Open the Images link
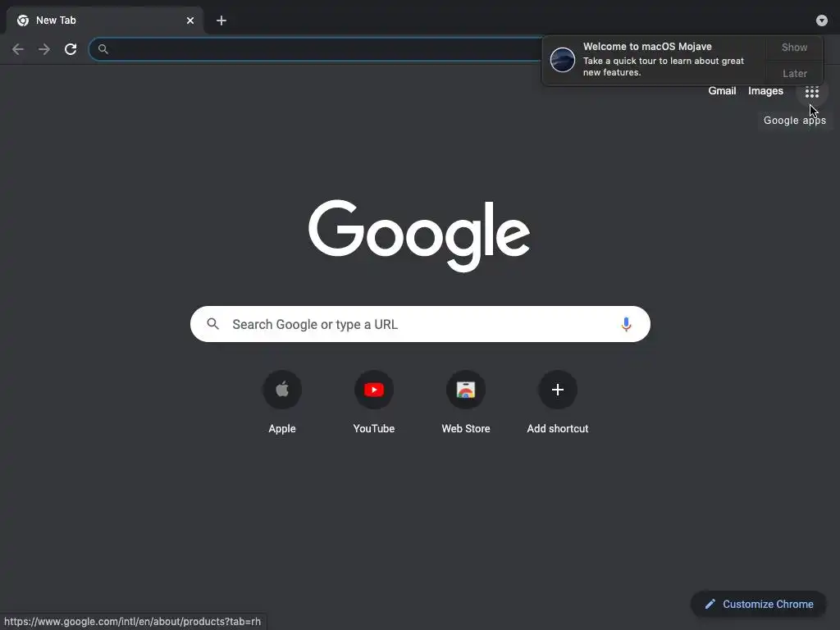 [765, 91]
